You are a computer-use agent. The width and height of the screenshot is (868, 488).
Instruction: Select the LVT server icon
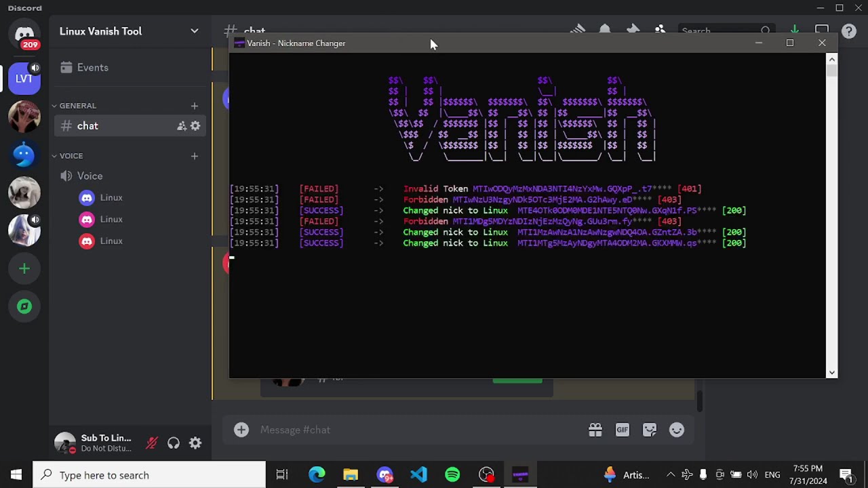(x=24, y=78)
